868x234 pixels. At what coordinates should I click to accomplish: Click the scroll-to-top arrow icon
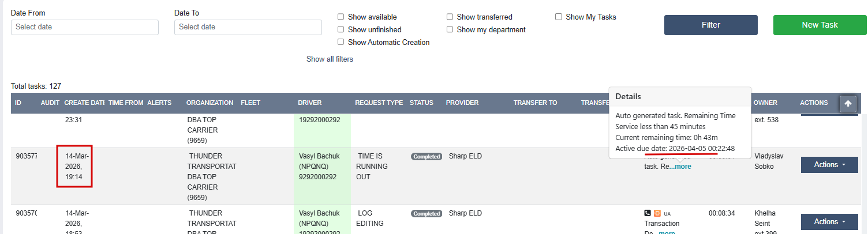[x=847, y=104]
